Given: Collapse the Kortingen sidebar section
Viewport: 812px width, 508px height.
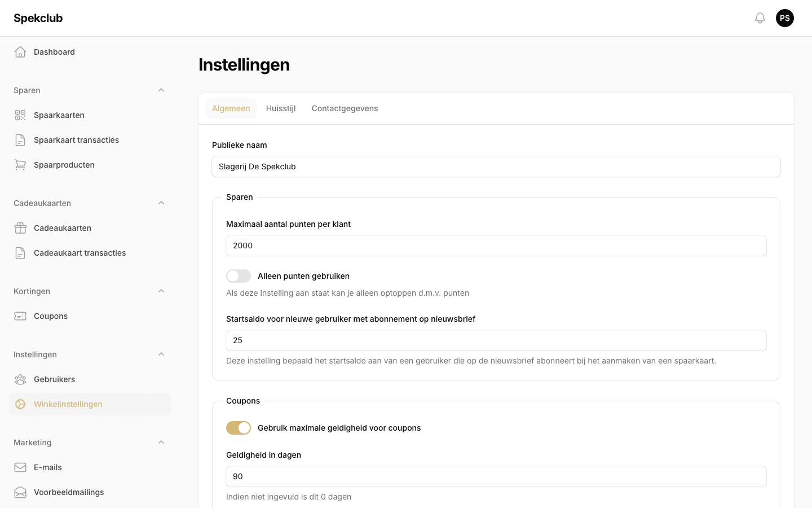Looking at the screenshot, I should click(x=161, y=291).
